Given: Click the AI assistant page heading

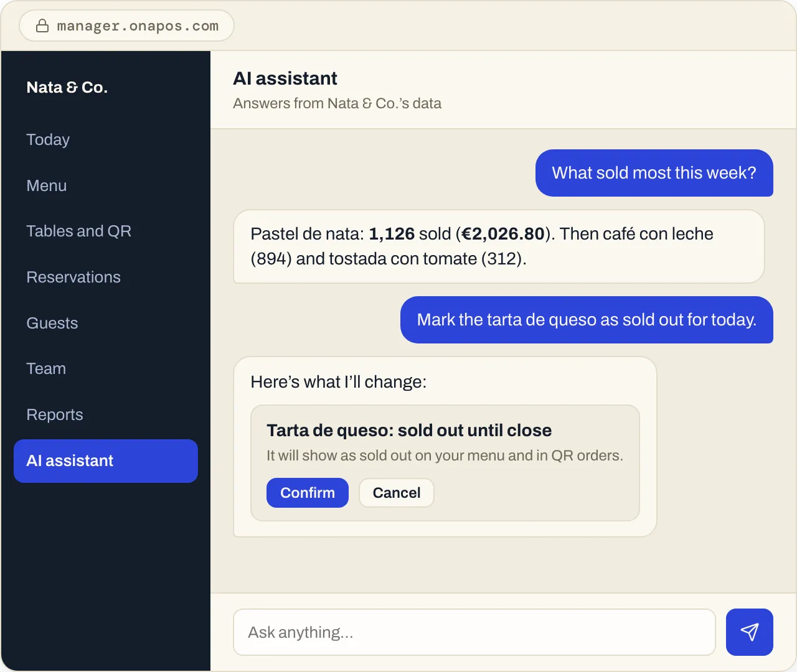Looking at the screenshot, I should coord(285,78).
